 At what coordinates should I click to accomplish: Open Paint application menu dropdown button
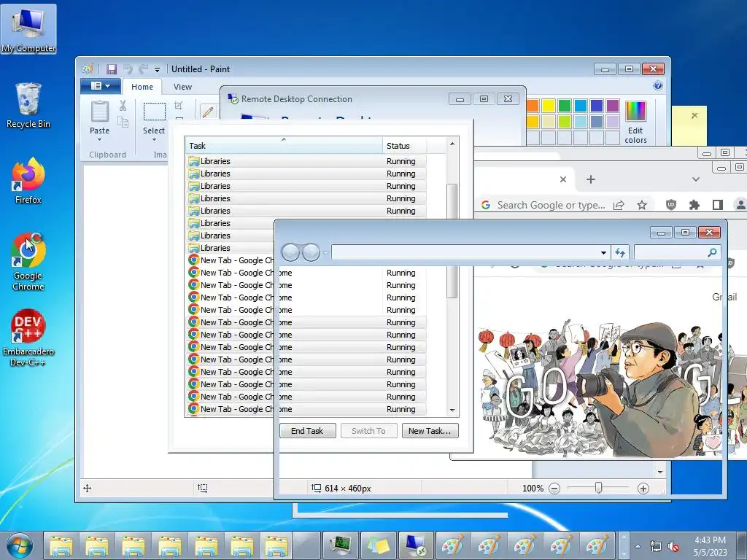[x=100, y=86]
